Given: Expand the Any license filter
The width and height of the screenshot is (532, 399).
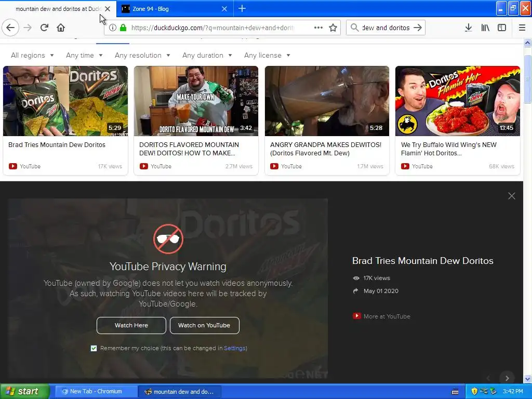Looking at the screenshot, I should 267,55.
